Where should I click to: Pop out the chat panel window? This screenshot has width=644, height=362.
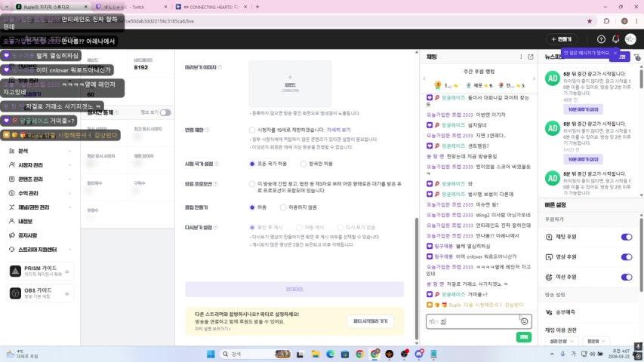click(x=530, y=57)
